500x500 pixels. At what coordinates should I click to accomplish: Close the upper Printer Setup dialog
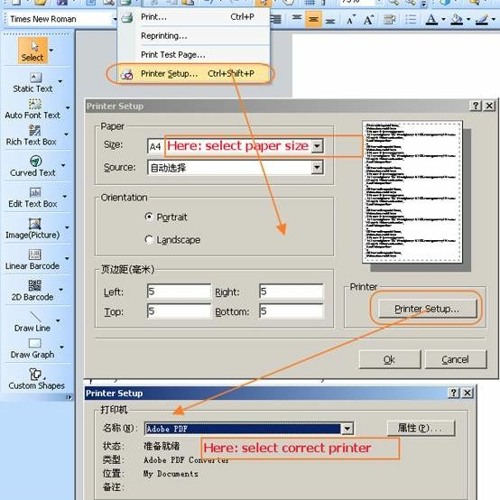(489, 106)
